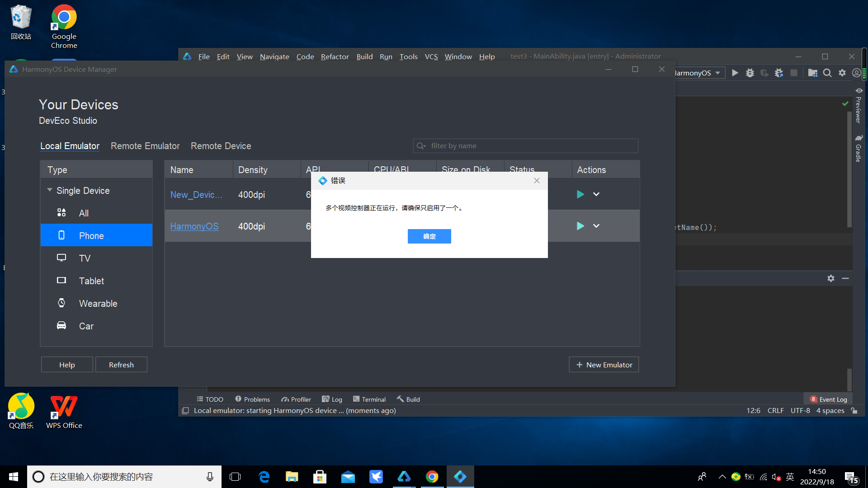Click the UTF-8 encoding status entry
The image size is (868, 488).
tap(800, 410)
